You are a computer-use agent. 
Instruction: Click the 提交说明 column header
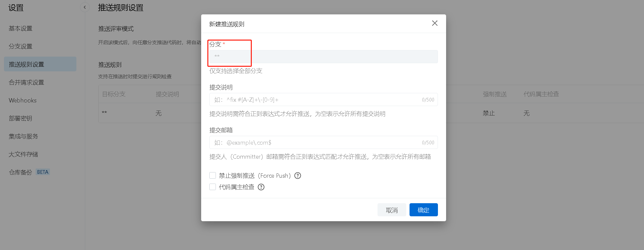pyautogui.click(x=167, y=94)
